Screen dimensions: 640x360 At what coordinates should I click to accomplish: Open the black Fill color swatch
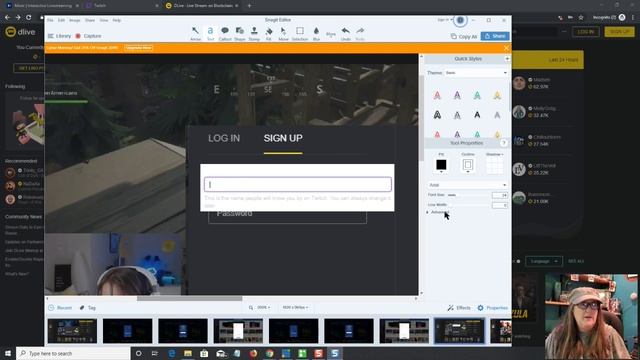point(441,165)
